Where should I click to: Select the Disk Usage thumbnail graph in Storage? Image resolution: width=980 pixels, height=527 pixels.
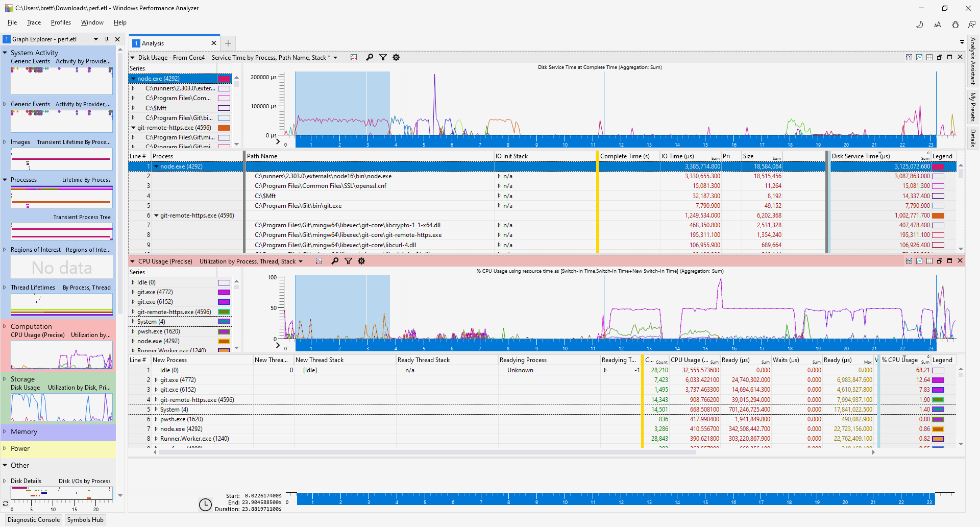pos(62,407)
